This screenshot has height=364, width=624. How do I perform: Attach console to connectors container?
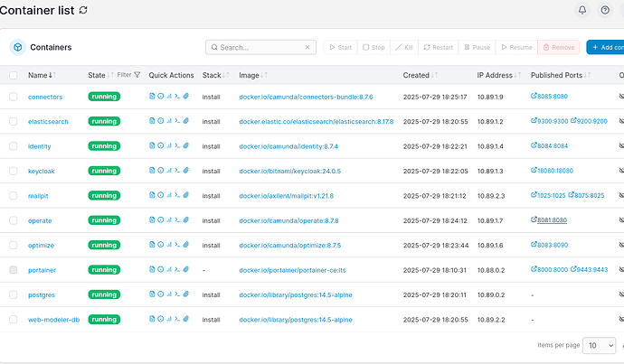pyautogui.click(x=186, y=96)
